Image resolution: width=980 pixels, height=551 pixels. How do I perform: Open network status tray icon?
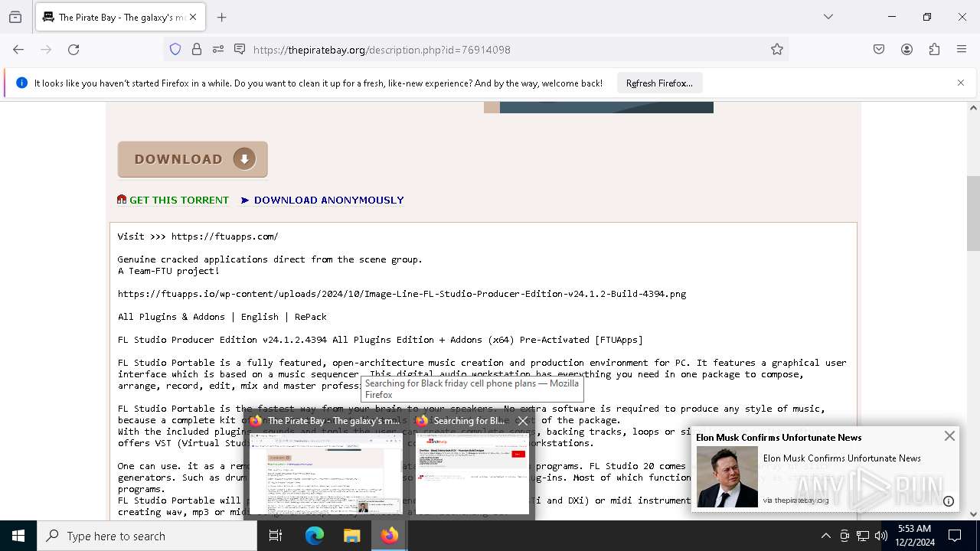pyautogui.click(x=863, y=536)
